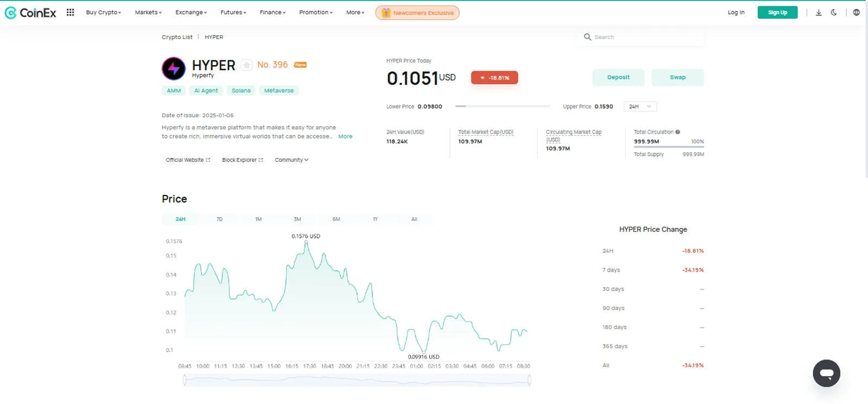
Task: Click the -18.81% change badge
Action: pos(494,78)
